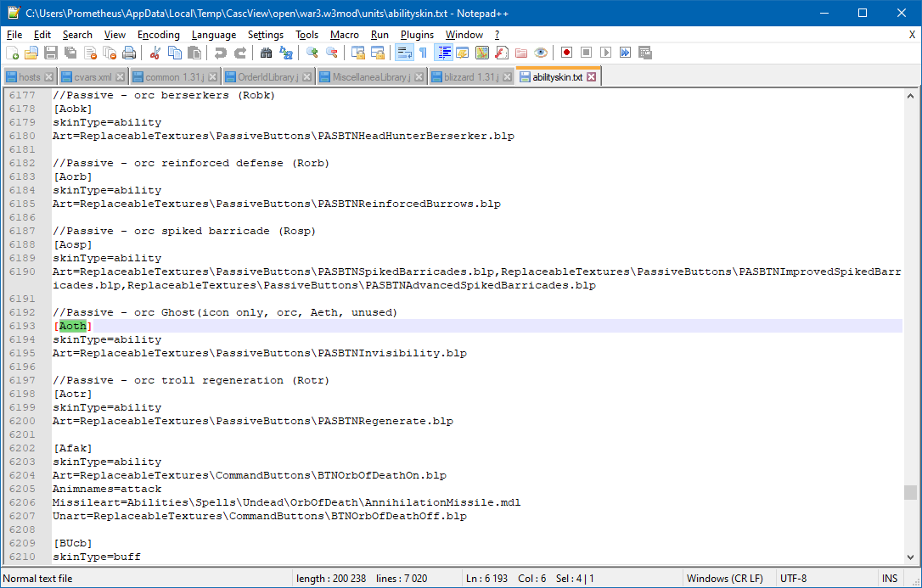922x588 pixels.
Task: Open a file via the folder icon
Action: (x=31, y=53)
